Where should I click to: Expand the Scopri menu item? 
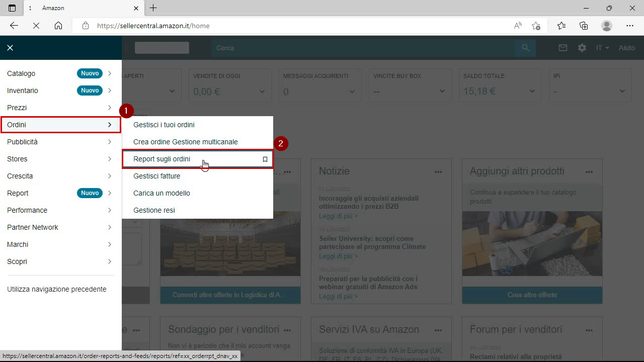[x=61, y=261]
